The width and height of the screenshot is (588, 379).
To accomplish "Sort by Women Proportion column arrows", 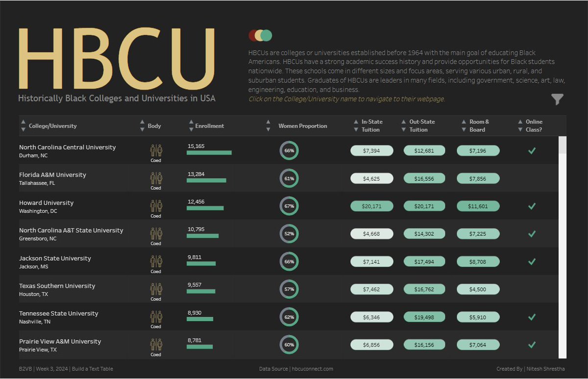I will coord(268,126).
